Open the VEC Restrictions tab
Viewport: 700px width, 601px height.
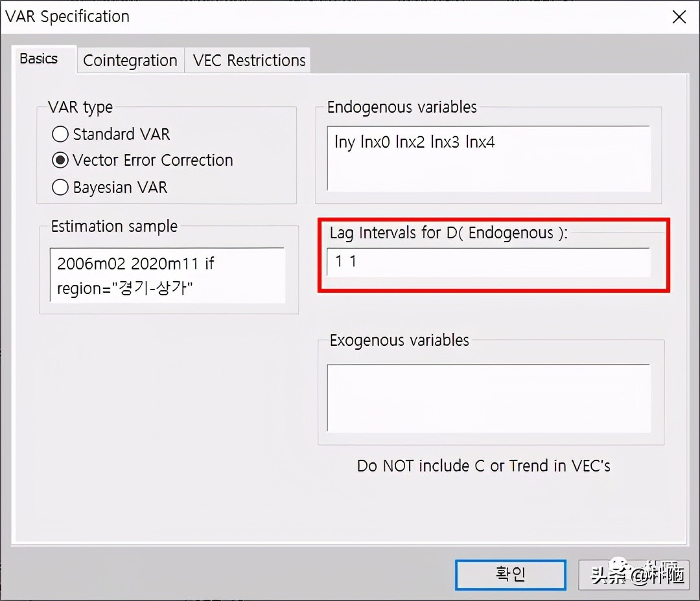pos(247,60)
